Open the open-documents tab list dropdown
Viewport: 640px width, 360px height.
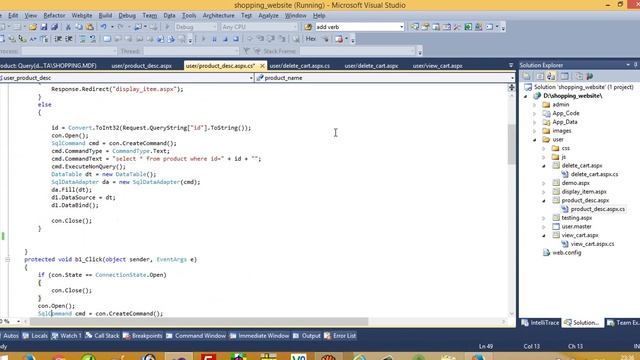coord(511,65)
